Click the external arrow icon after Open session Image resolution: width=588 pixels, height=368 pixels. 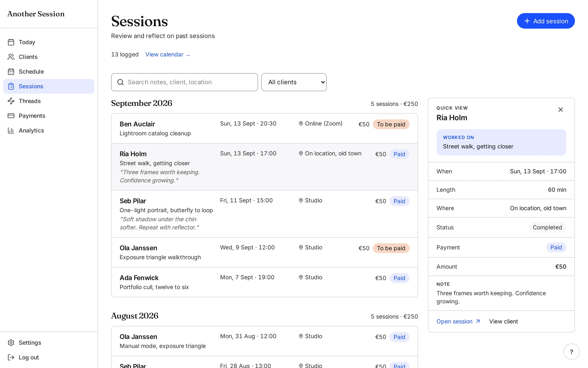tap(478, 321)
